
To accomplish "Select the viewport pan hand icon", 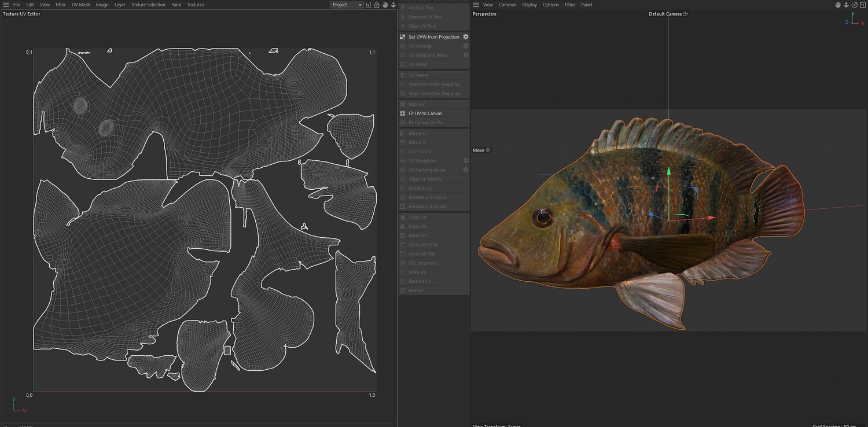I will point(837,5).
